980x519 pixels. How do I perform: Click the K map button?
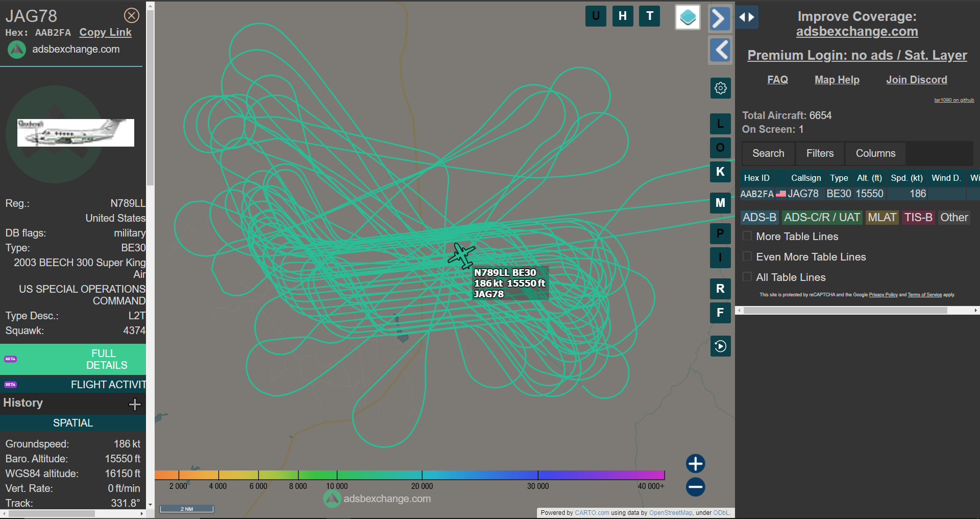pyautogui.click(x=721, y=172)
